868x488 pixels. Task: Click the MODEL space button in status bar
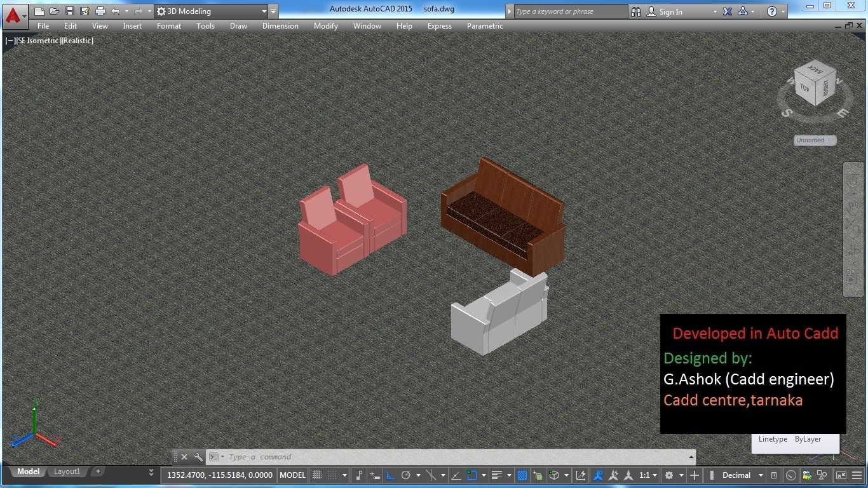293,475
